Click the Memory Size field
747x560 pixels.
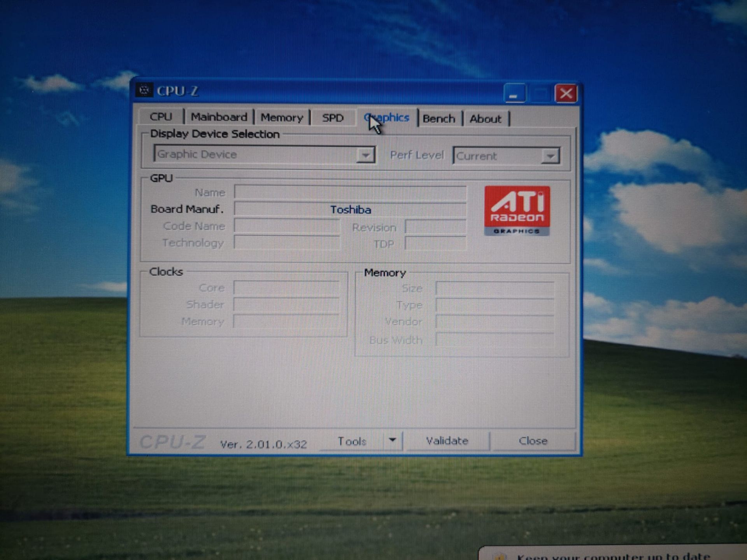point(495,289)
